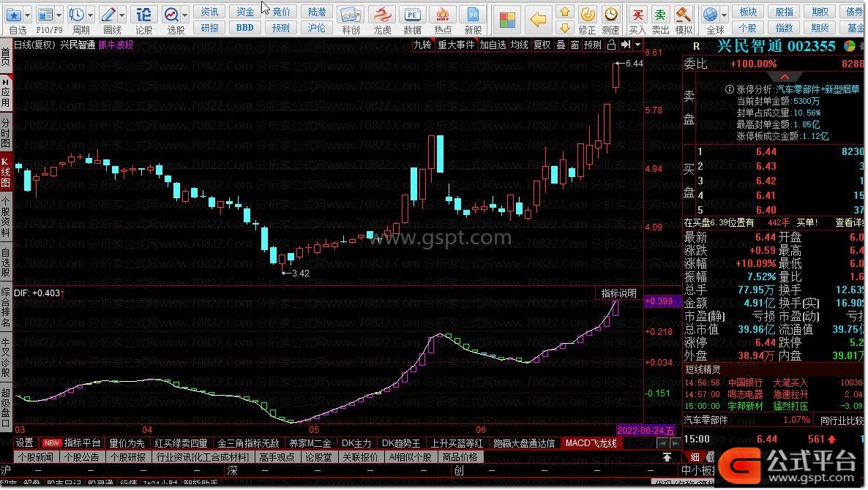Image resolution: width=868 pixels, height=490 pixels.
Task: Click the upward arrow icon in info tab row
Action: 667,457
